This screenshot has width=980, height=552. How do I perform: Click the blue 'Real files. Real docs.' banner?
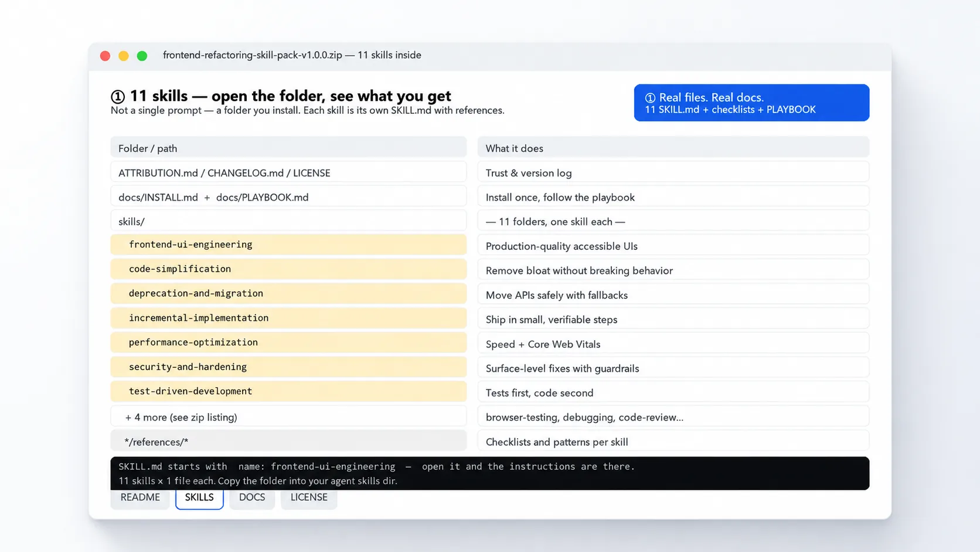751,103
